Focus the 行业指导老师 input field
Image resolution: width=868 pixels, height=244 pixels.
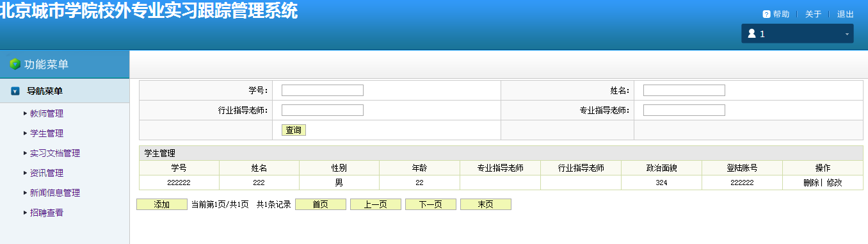point(323,110)
